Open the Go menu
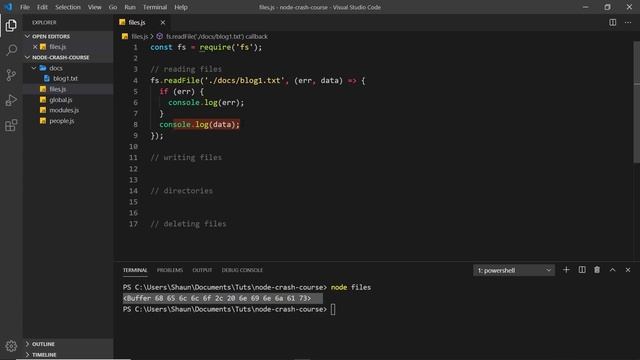640x360 pixels. (113, 7)
